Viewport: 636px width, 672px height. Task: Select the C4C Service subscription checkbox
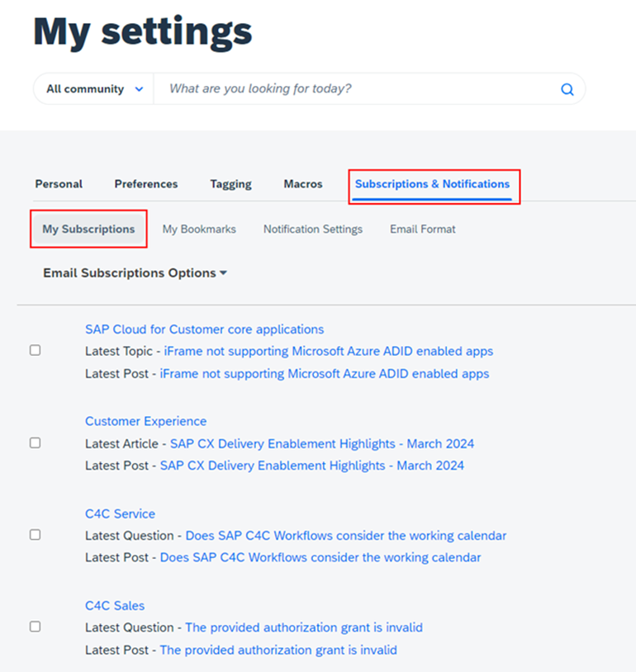pyautogui.click(x=36, y=535)
